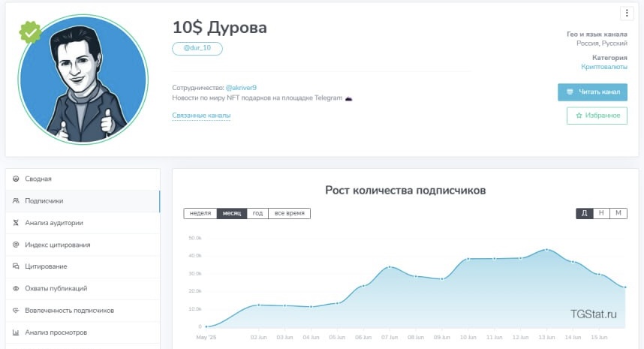Click the 13 Jun peak data point
The width and height of the screenshot is (644, 349).
point(546,250)
